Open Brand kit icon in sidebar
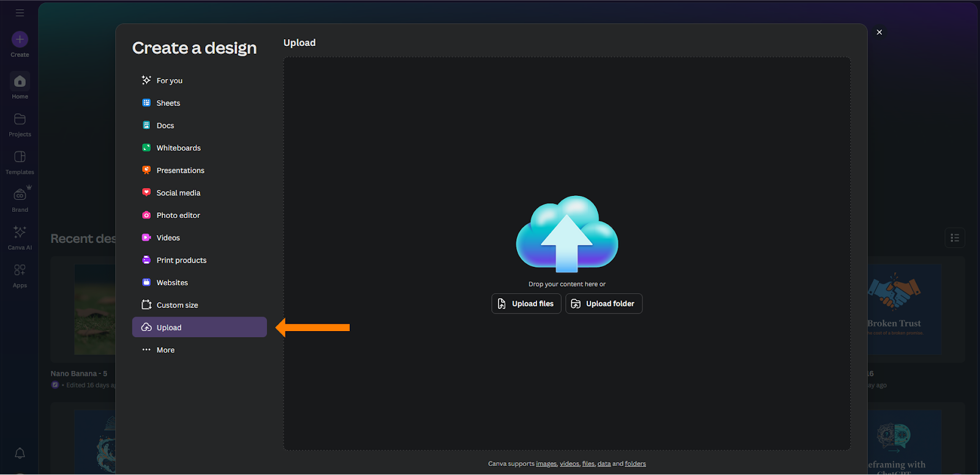 pos(20,195)
